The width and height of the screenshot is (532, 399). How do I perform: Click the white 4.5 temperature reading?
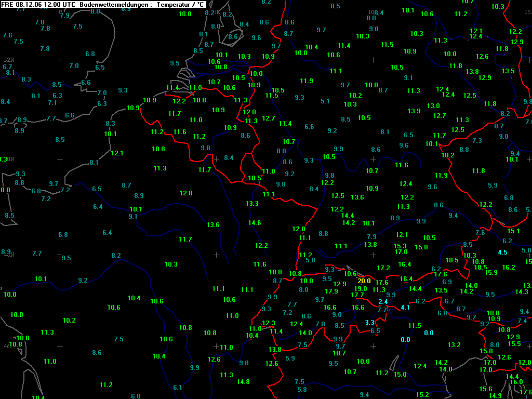click(x=502, y=252)
